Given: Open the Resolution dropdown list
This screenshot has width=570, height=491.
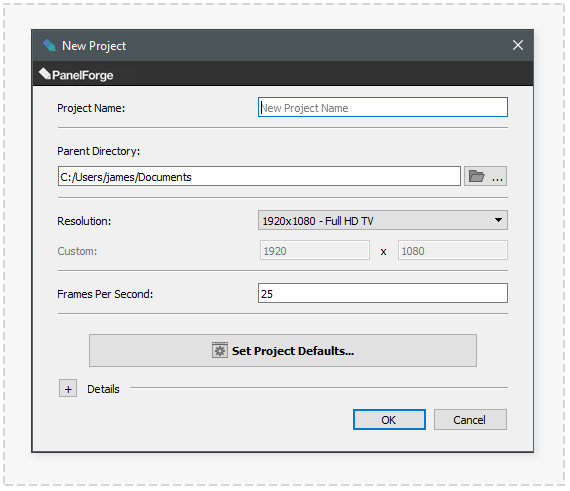Looking at the screenshot, I should 383,220.
